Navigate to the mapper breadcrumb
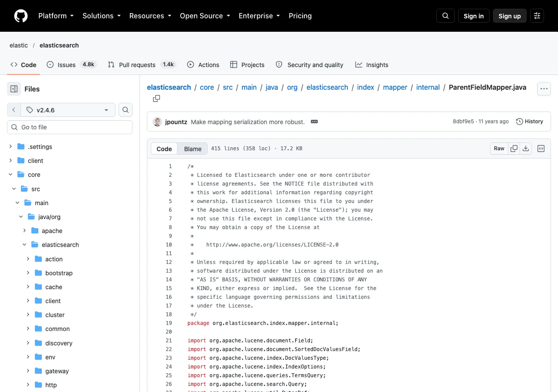 coord(395,87)
